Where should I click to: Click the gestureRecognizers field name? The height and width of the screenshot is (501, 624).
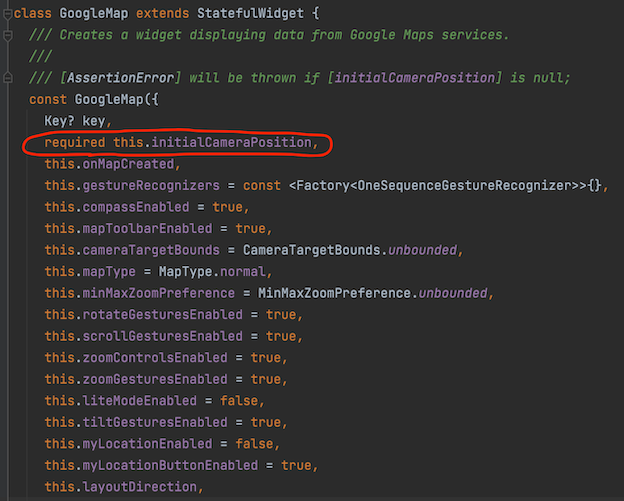(151, 185)
